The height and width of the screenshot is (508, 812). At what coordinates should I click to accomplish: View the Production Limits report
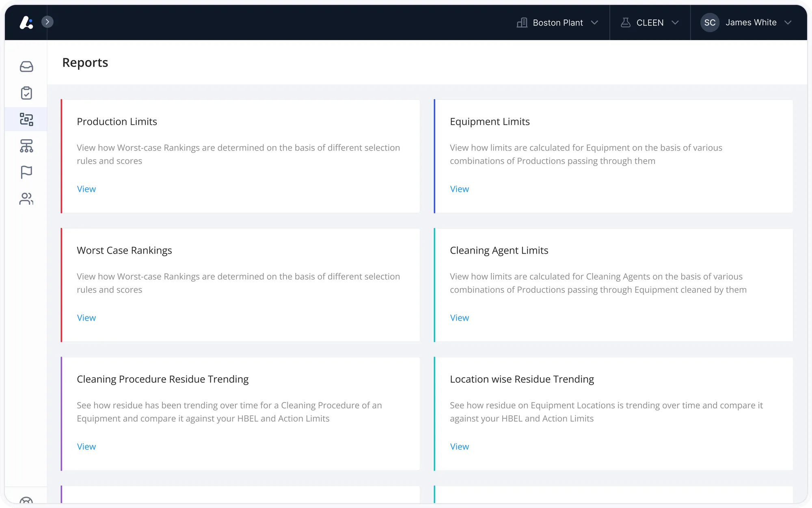tap(86, 189)
